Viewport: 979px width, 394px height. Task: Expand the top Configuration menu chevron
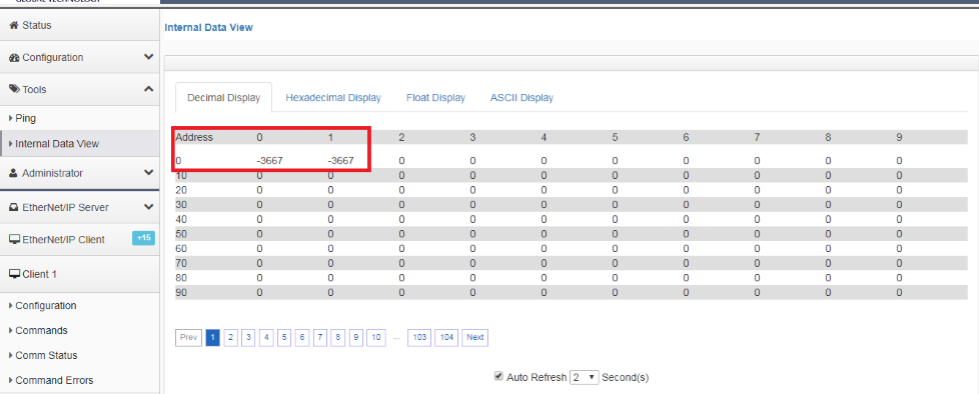[x=149, y=57]
